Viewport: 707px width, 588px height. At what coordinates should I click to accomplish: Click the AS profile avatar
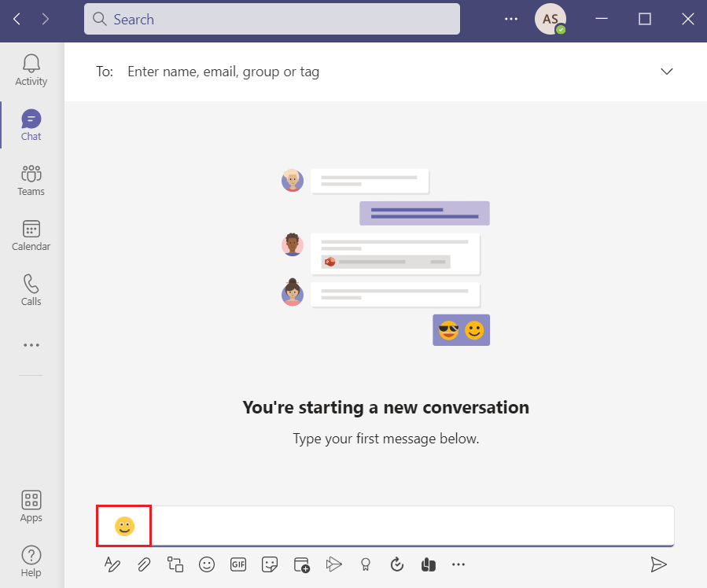(x=549, y=18)
